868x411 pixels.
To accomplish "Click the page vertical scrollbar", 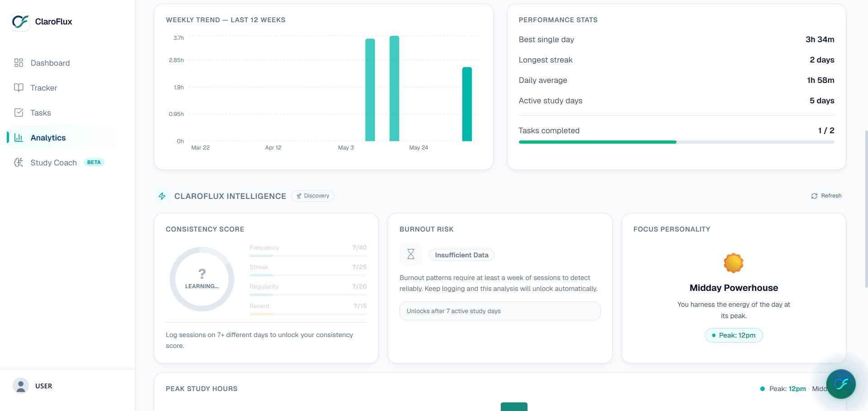I will pyautogui.click(x=866, y=208).
